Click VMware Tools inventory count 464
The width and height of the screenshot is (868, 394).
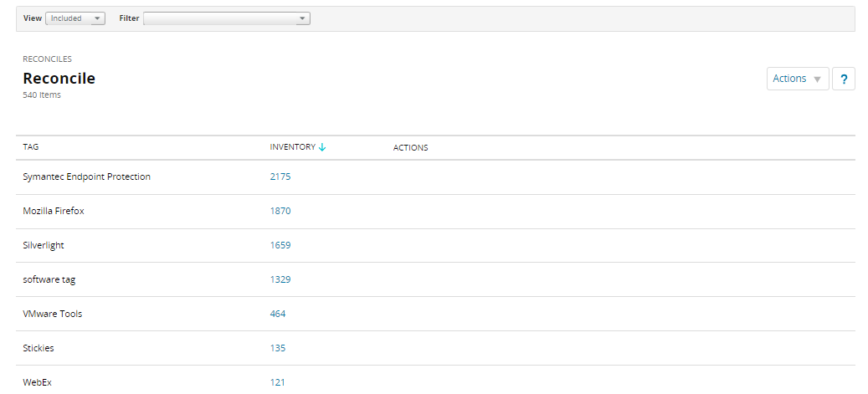pos(278,315)
